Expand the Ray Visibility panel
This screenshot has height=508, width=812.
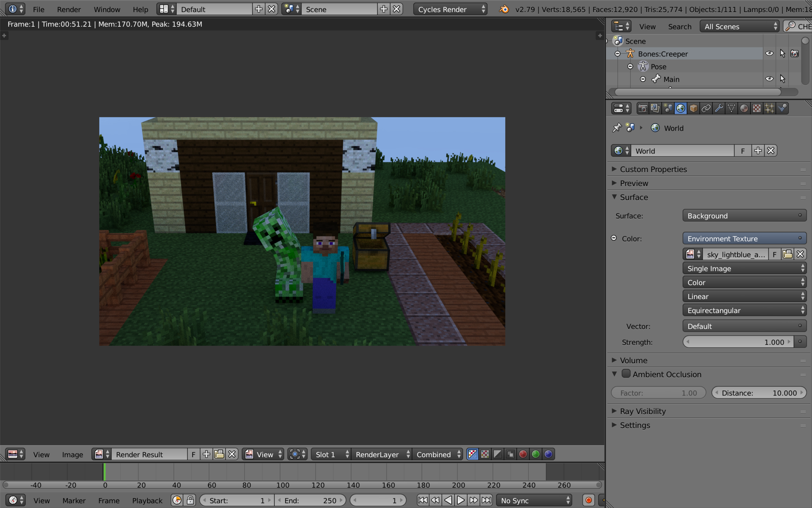pos(643,411)
